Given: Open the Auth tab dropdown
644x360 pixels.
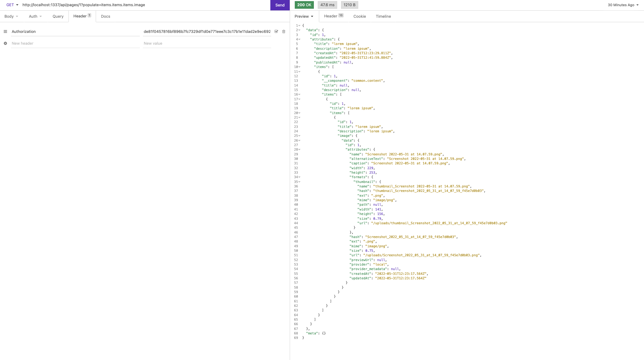Looking at the screenshot, I should tap(35, 16).
